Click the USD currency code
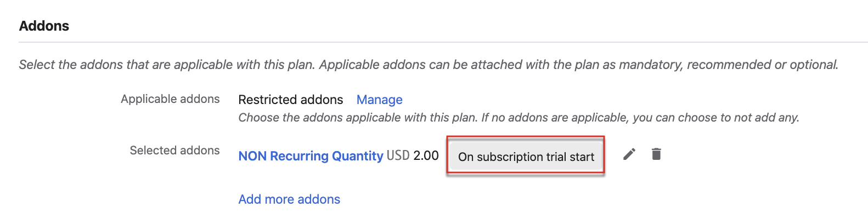The width and height of the screenshot is (868, 219). pos(398,155)
